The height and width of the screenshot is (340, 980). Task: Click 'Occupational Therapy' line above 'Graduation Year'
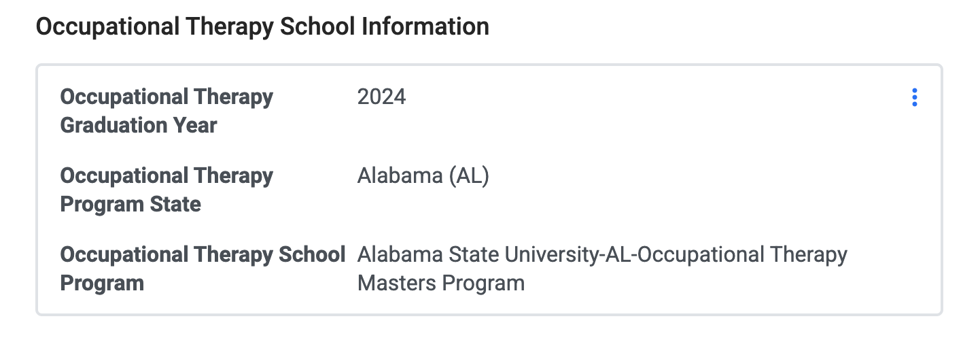(167, 97)
